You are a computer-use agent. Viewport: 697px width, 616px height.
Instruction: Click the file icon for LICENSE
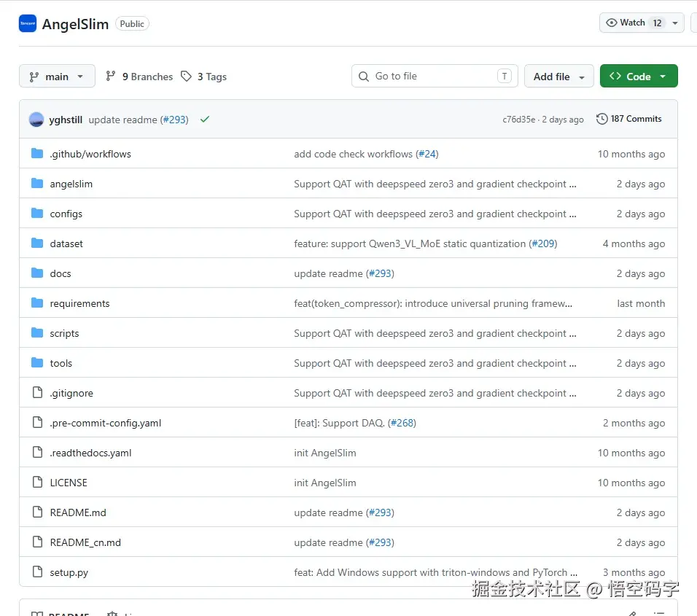coord(38,482)
